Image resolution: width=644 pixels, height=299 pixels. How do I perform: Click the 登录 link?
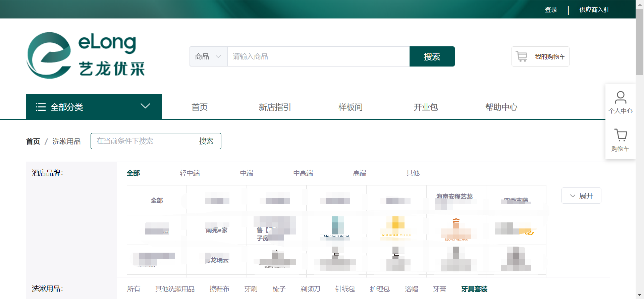coord(551,10)
